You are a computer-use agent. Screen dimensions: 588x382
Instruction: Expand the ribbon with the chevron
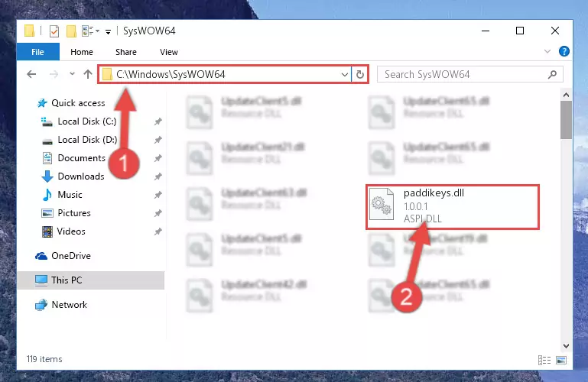[547, 51]
